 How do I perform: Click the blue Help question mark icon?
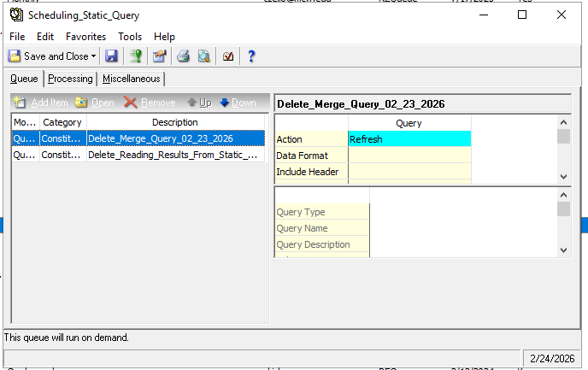[x=251, y=56]
